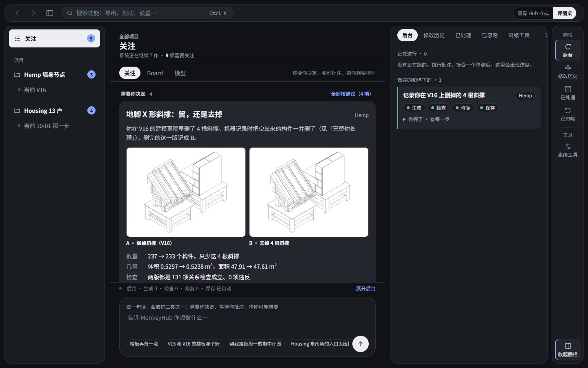Screen dimensions: 588x368
Task: Send the message with the arrow button
Action: pyautogui.click(x=361, y=344)
